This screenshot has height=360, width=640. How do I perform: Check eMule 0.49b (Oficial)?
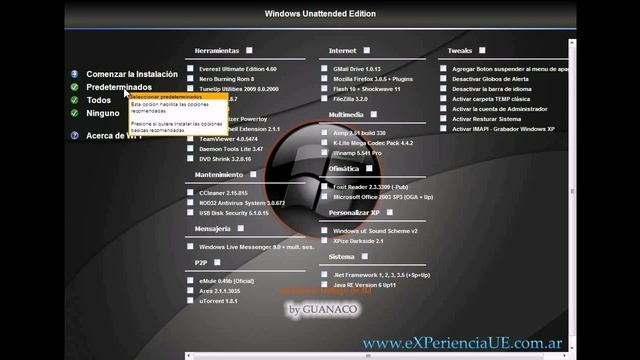[x=190, y=280]
